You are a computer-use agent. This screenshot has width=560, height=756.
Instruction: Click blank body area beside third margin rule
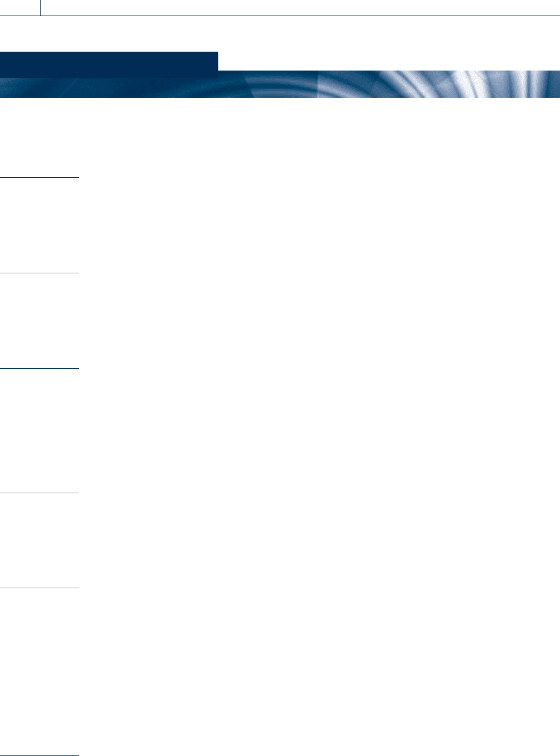point(319,430)
